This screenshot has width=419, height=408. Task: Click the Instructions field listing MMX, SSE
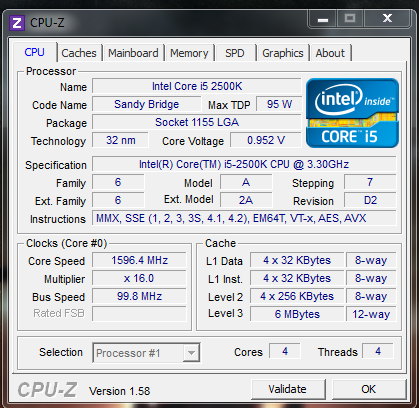(x=244, y=218)
